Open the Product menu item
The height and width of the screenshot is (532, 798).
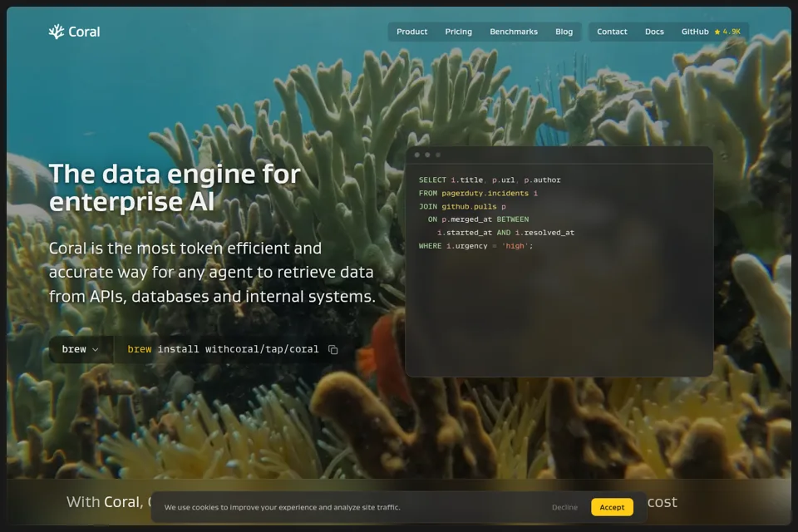[411, 32]
